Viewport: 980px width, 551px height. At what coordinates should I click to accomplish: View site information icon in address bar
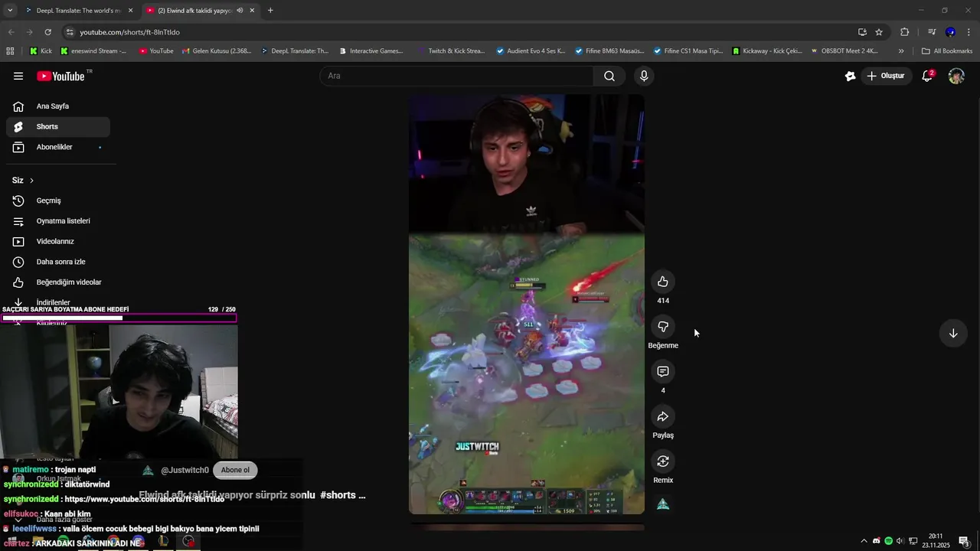(70, 32)
